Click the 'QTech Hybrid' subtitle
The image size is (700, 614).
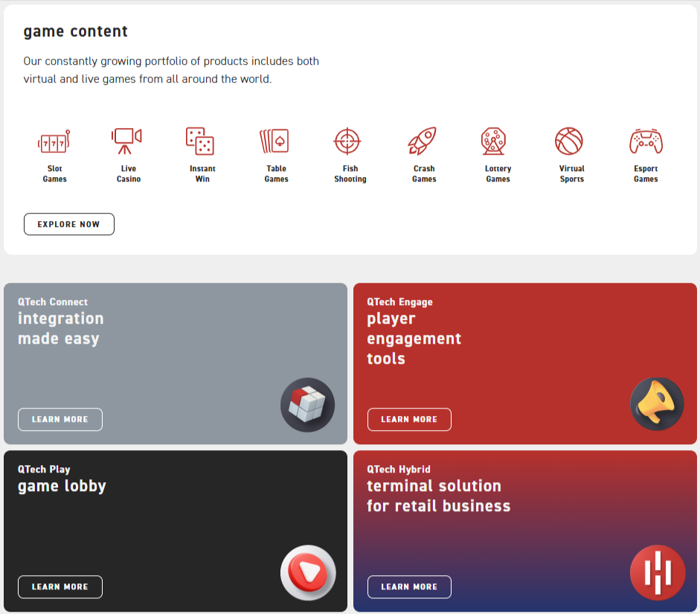point(399,470)
